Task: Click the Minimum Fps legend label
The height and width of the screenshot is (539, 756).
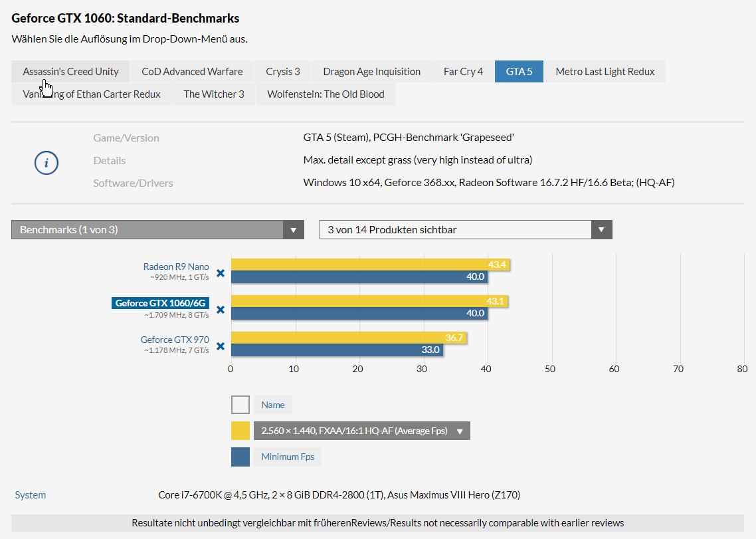Action: pos(288,457)
